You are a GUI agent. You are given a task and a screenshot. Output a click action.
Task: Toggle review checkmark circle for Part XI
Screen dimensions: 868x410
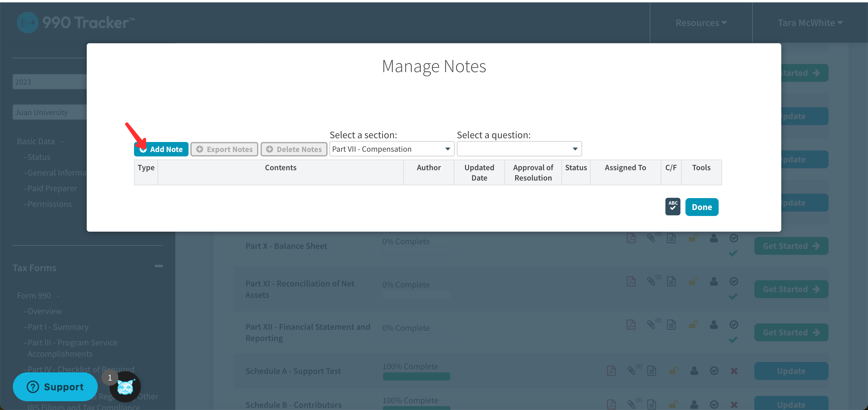click(734, 281)
